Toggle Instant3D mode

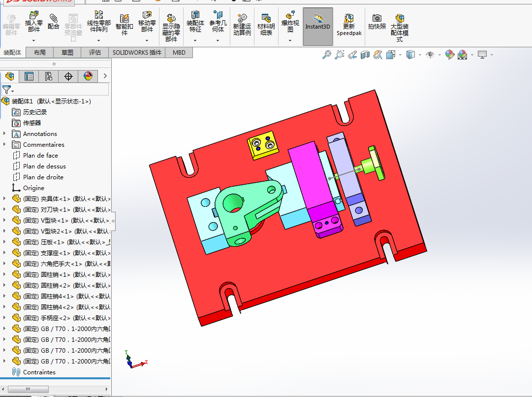(317, 27)
